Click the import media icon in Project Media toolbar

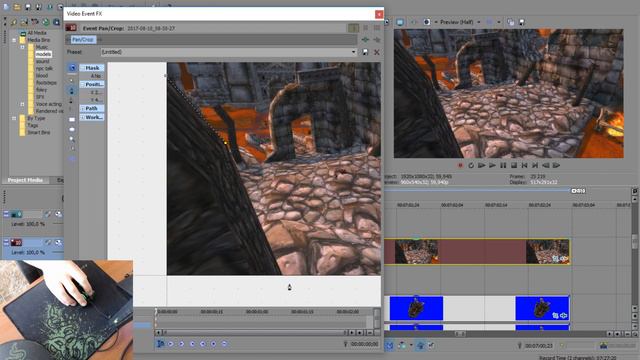pos(24,22)
